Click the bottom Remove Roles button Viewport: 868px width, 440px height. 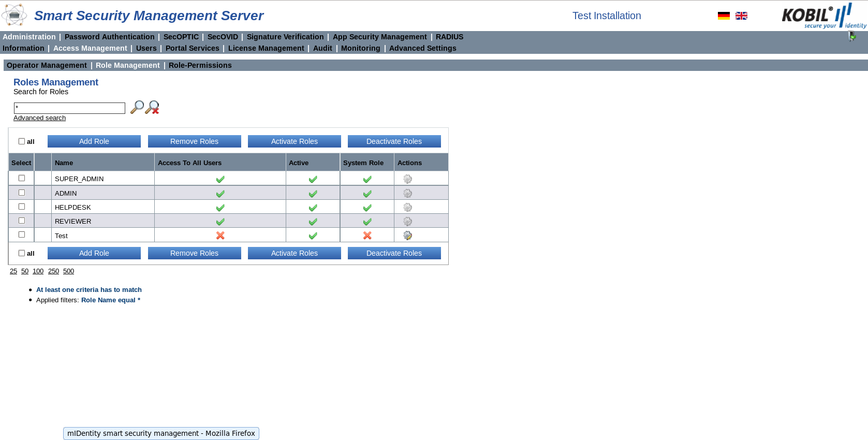pyautogui.click(x=195, y=253)
